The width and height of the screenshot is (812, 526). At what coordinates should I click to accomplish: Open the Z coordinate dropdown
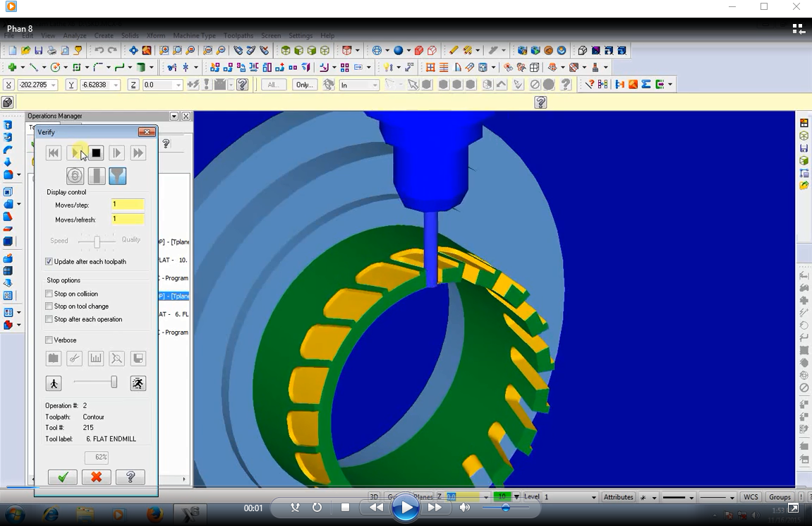(178, 85)
